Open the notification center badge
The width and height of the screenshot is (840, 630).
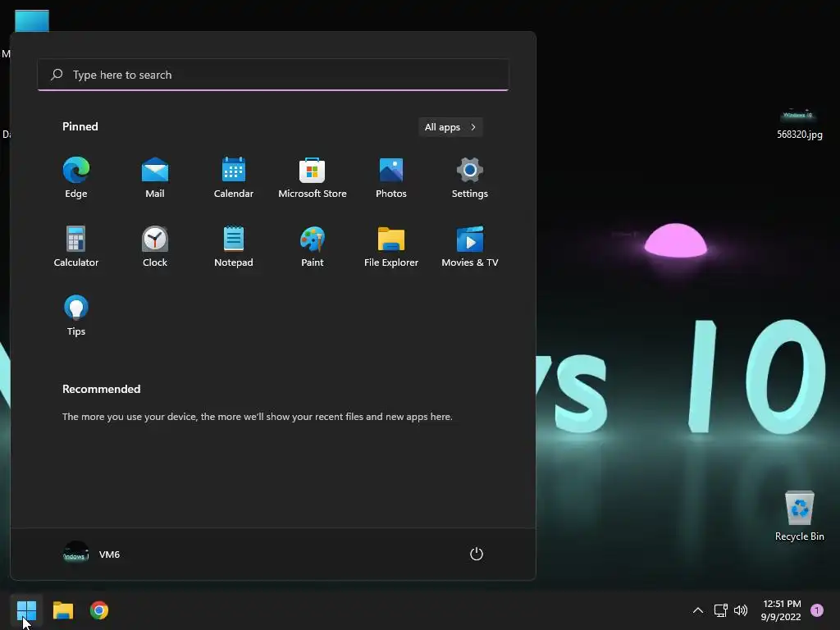coord(817,610)
